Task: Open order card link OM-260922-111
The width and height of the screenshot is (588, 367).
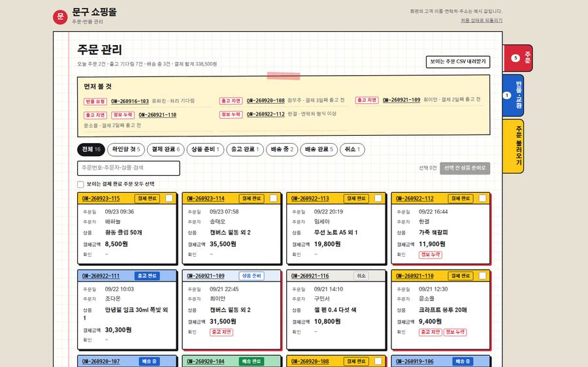Action: click(x=101, y=276)
